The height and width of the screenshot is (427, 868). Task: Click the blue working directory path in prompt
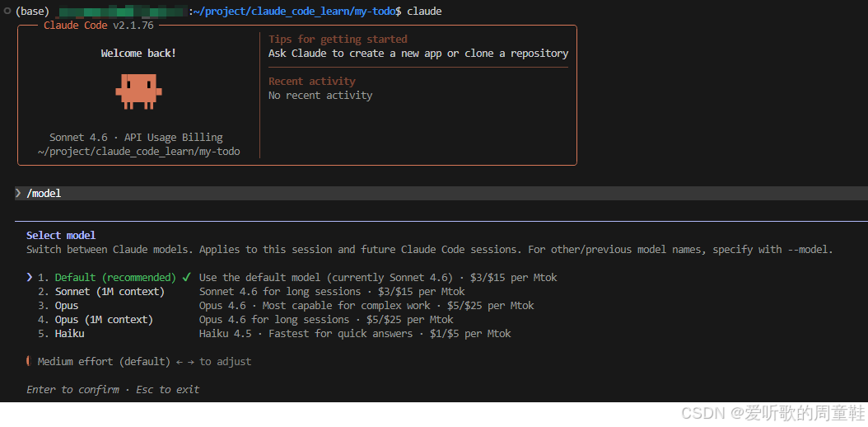[x=296, y=11]
